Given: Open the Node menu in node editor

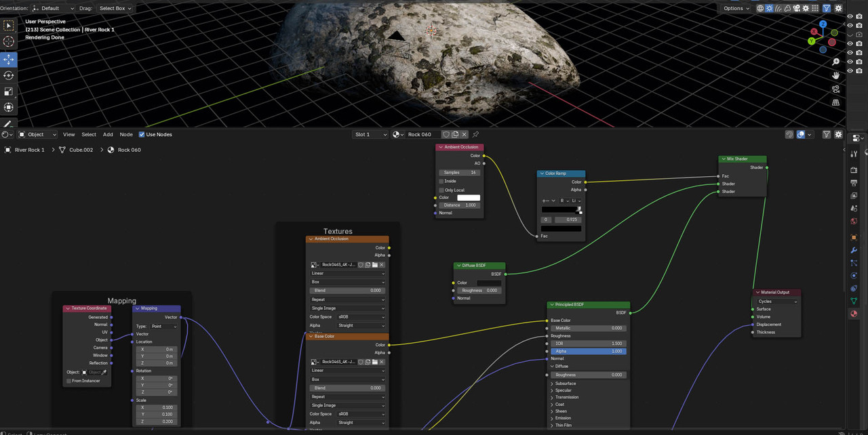Looking at the screenshot, I should click(x=126, y=134).
